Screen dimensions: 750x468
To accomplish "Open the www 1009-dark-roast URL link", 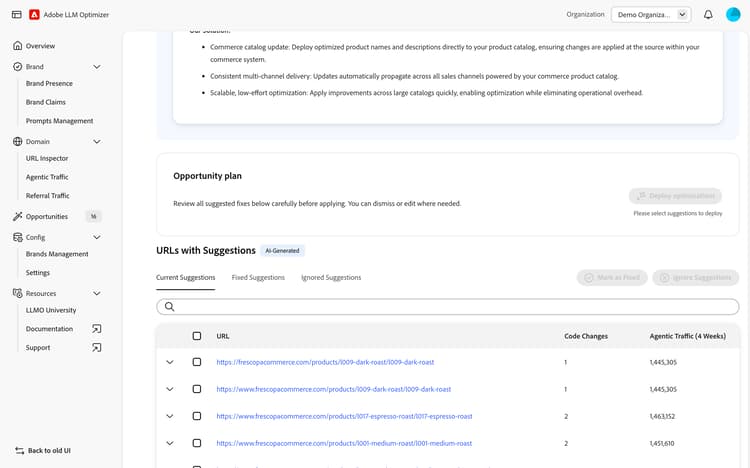I will tap(333, 389).
